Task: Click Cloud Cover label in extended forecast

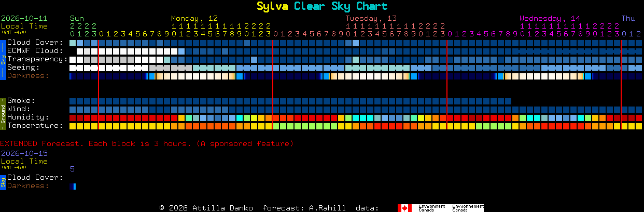Action: (35, 178)
